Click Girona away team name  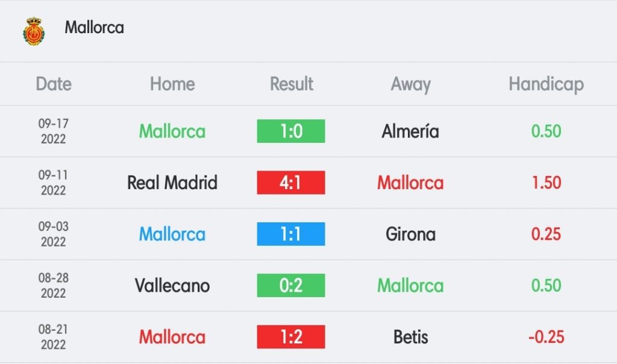pos(410,234)
